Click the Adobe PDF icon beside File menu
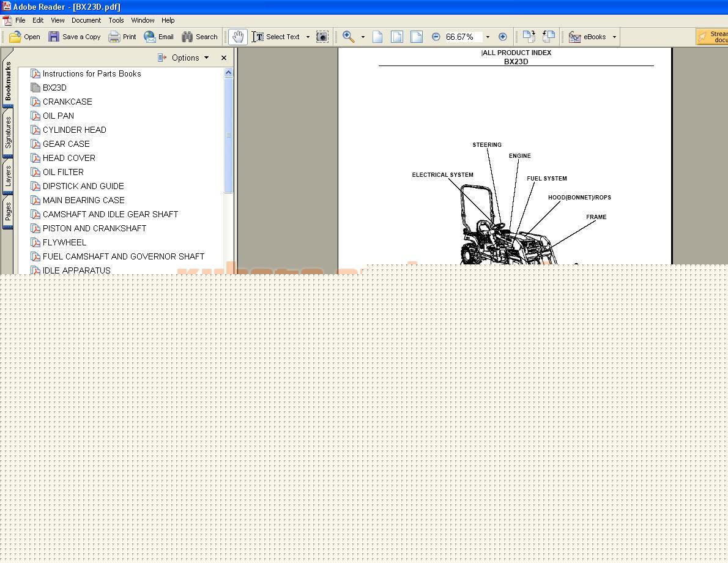 (x=7, y=20)
